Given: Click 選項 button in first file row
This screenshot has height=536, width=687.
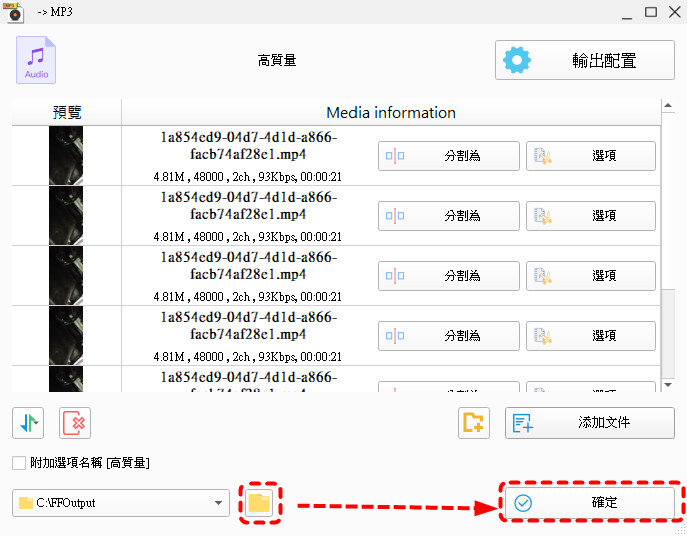Looking at the screenshot, I should pos(591,156).
